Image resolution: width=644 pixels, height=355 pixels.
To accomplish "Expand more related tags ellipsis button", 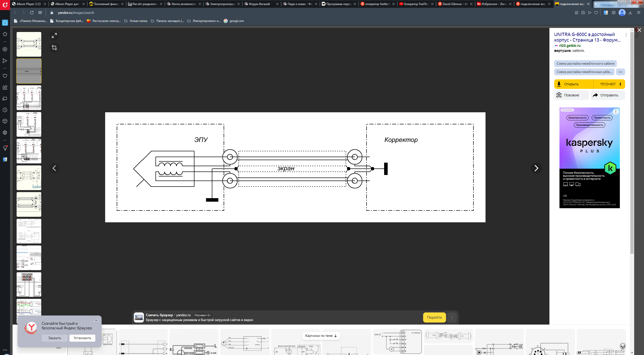I will [x=620, y=72].
